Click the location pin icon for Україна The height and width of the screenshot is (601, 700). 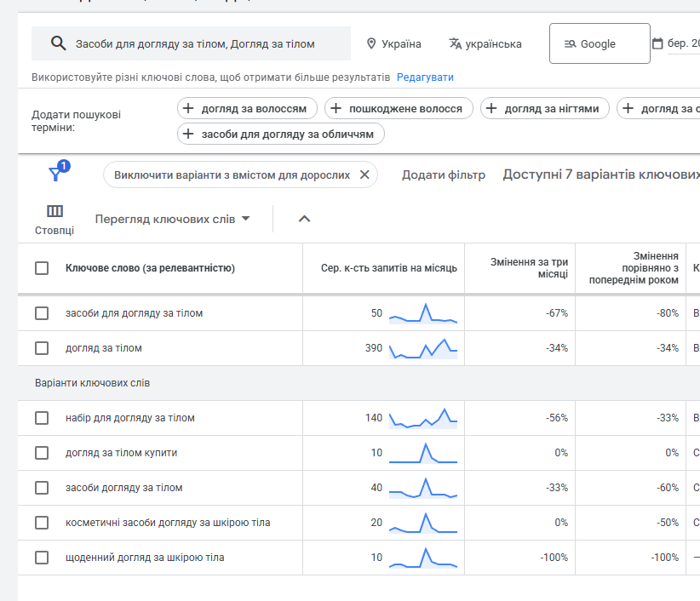(371, 43)
